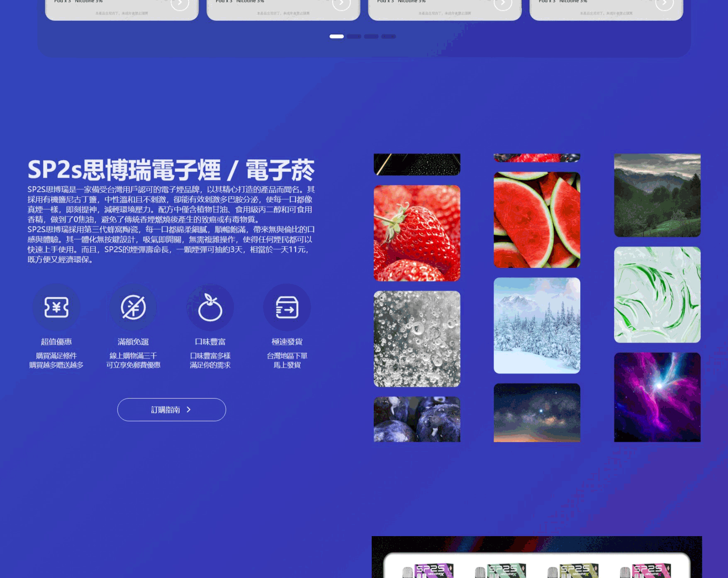The image size is (728, 578).
Task: Open the watermelon flavor thumbnail
Action: pyautogui.click(x=537, y=220)
